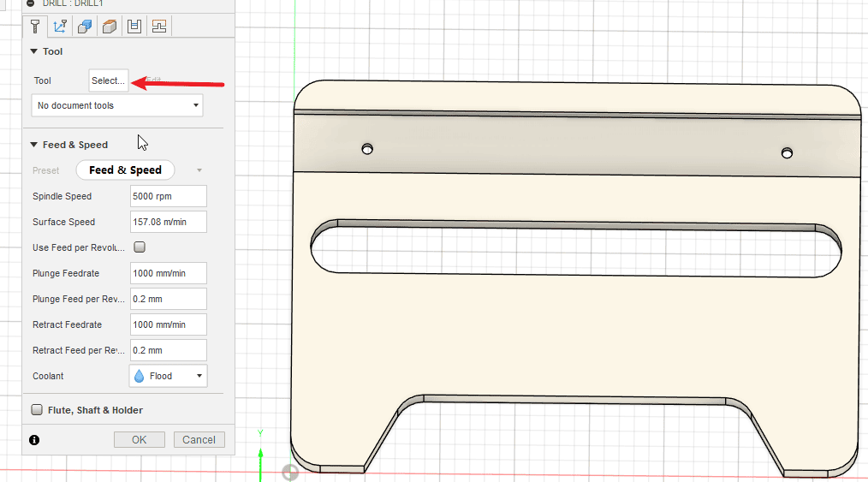The width and height of the screenshot is (868, 482).
Task: Click the Select... tool button
Action: coord(109,80)
